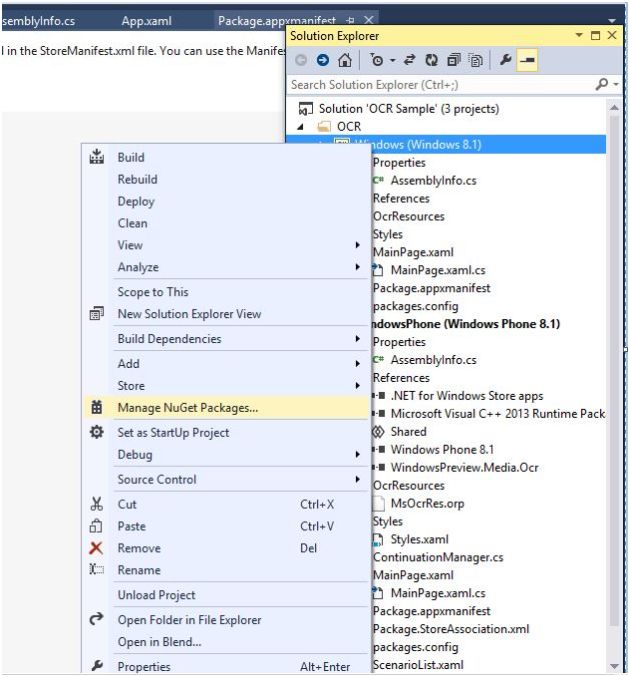
Task: Click Solution Explorer scrollbar down arrow
Action: 614,666
